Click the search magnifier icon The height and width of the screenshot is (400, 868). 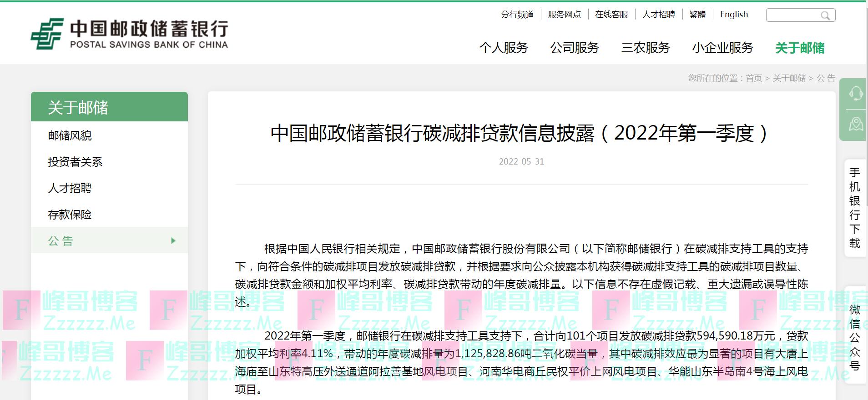coord(825,15)
